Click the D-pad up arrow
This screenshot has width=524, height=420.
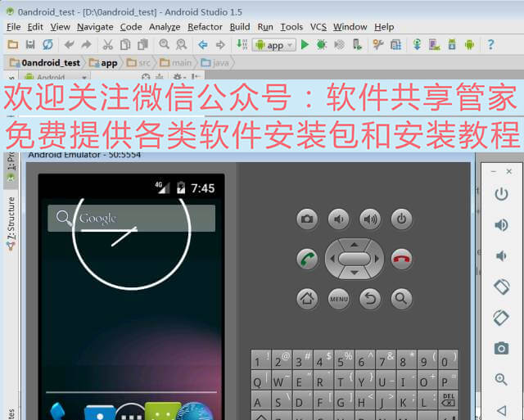[355, 245]
